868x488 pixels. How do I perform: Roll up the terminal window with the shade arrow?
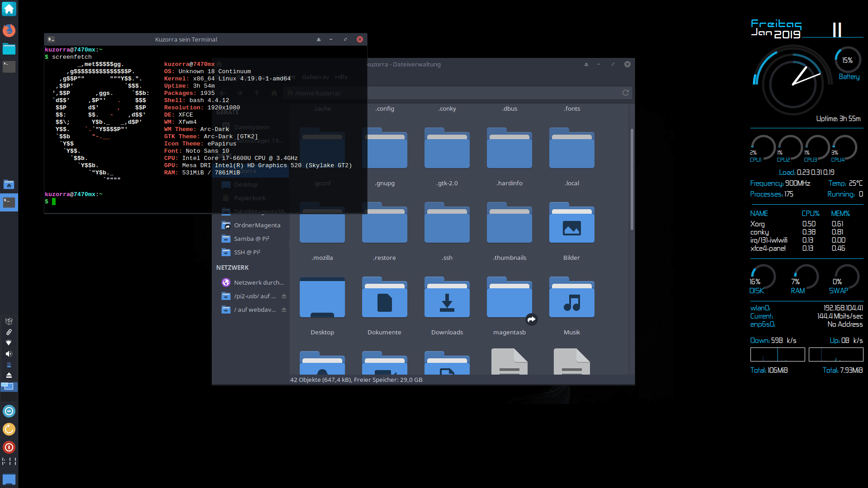(x=319, y=40)
